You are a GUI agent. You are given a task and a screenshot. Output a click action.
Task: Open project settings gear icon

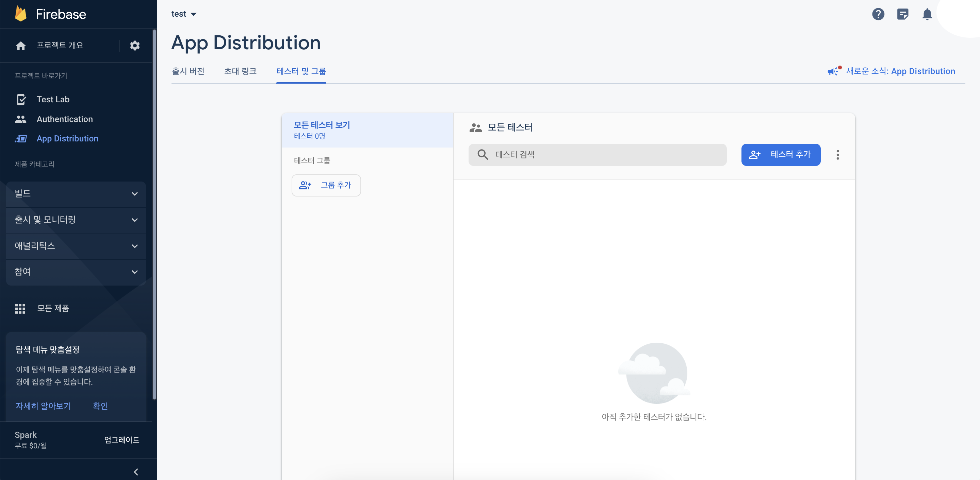tap(135, 46)
